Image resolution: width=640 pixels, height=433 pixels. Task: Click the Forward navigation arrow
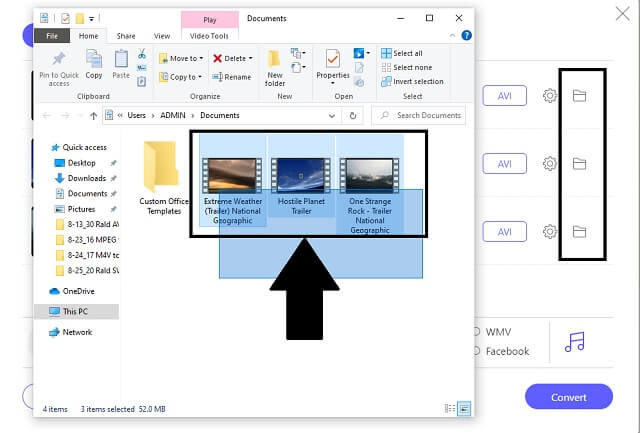coord(65,116)
